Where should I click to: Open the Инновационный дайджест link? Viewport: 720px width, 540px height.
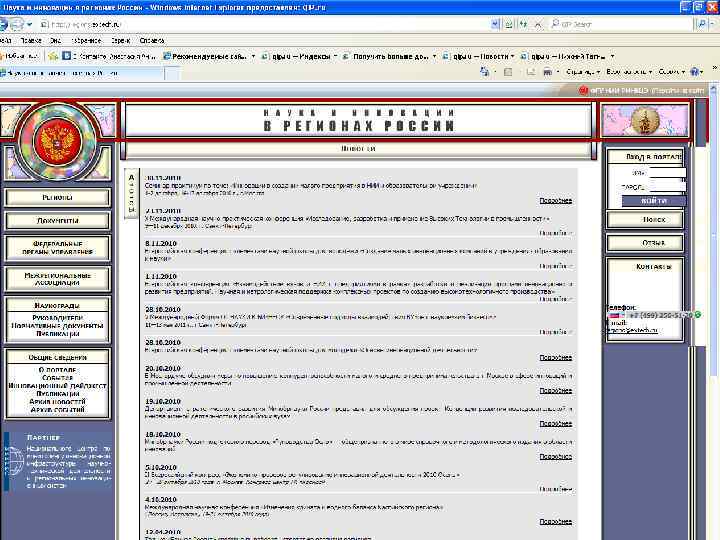tap(57, 386)
